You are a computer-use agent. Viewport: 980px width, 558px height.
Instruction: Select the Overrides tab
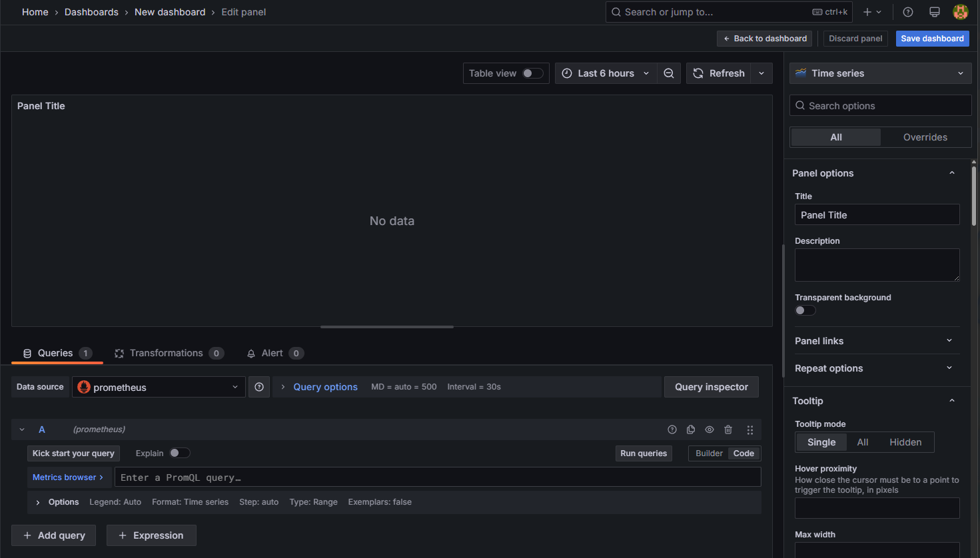[x=925, y=137]
